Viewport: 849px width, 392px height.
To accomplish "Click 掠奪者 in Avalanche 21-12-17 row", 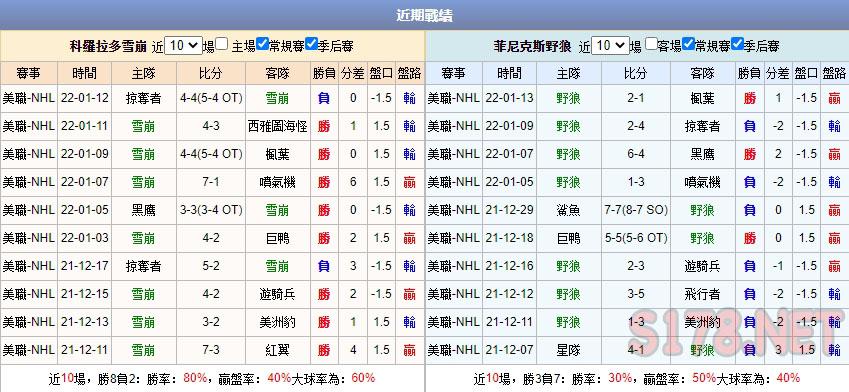I will pyautogui.click(x=143, y=266).
